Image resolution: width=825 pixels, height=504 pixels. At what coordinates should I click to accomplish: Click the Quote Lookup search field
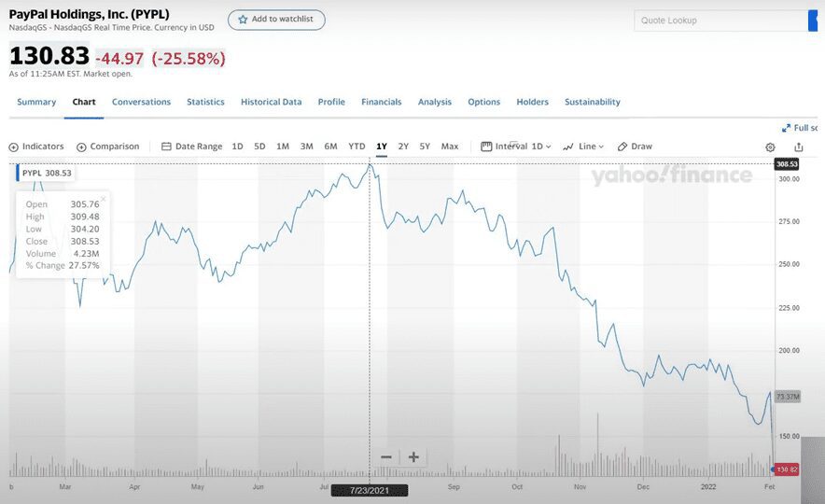pyautogui.click(x=719, y=21)
